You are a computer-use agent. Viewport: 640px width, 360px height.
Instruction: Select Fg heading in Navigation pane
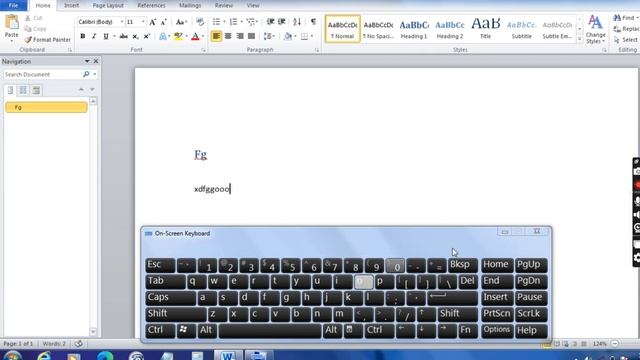[46, 107]
